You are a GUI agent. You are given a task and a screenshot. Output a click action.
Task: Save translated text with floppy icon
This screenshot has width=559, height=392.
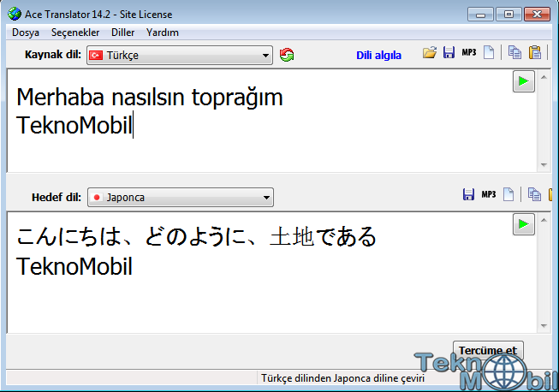[468, 194]
